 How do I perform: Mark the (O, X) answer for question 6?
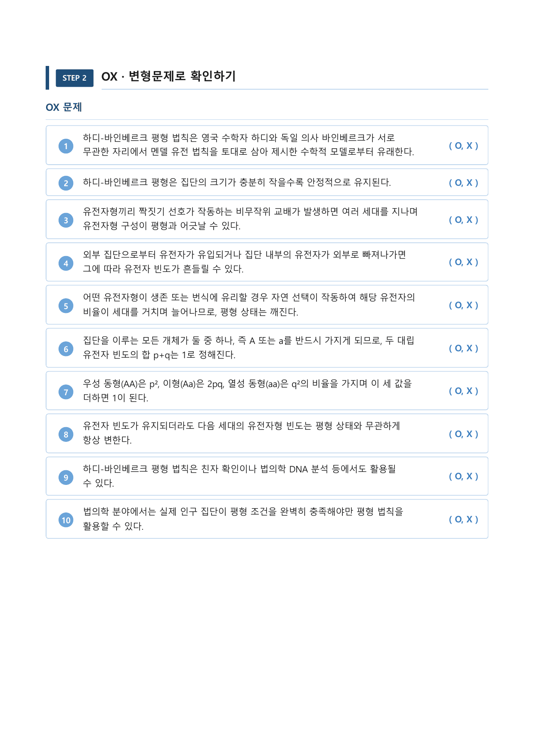pyautogui.click(x=463, y=348)
